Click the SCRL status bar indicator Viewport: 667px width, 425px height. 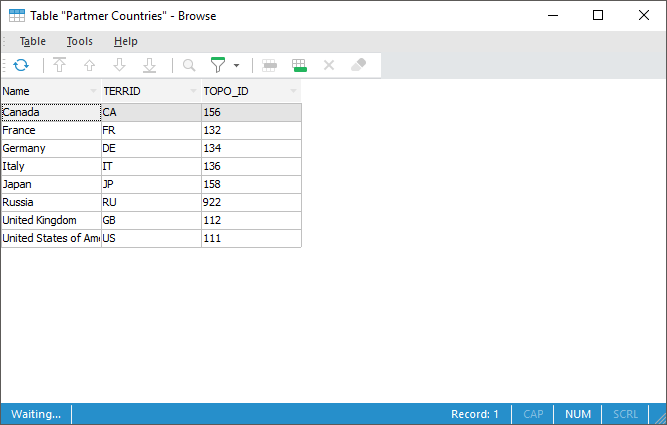tap(625, 414)
